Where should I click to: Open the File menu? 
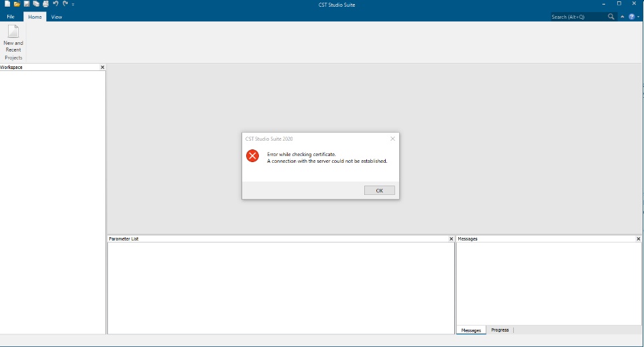(11, 17)
